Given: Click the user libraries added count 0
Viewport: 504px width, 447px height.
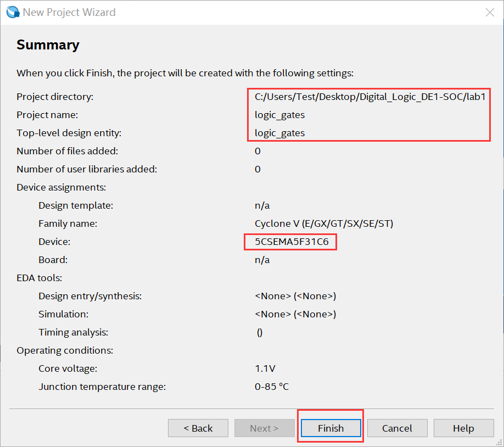Looking at the screenshot, I should click(257, 169).
